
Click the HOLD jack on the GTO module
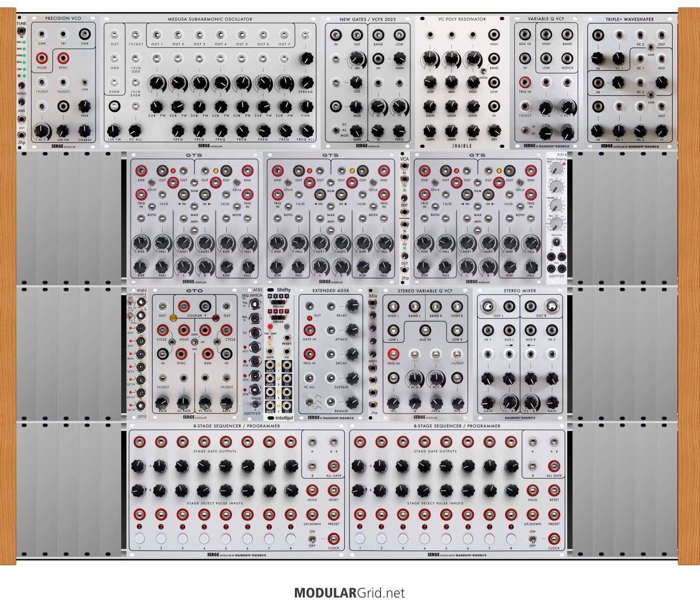[x=184, y=330]
